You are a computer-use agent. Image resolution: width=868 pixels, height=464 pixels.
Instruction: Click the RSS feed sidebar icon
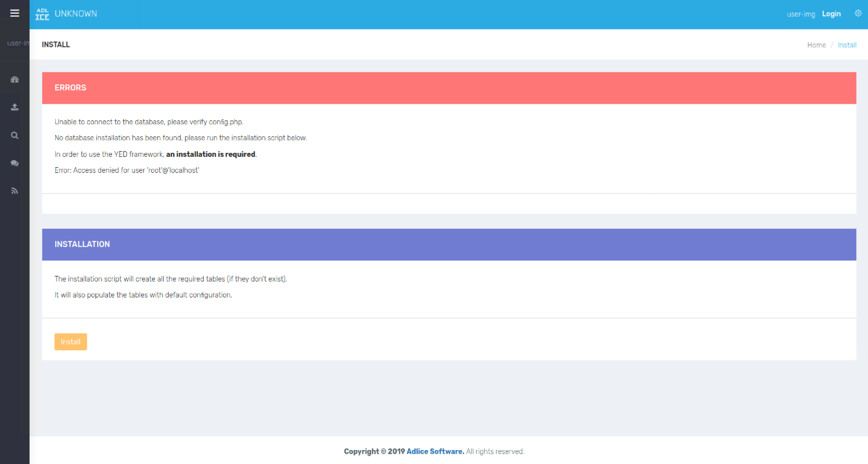(x=14, y=191)
